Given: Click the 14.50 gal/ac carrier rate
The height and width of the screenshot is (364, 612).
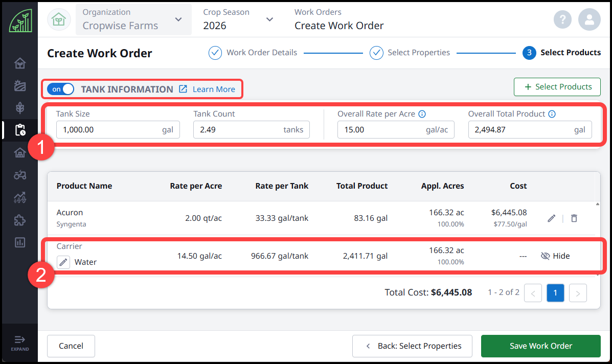Looking at the screenshot, I should pos(199,256).
